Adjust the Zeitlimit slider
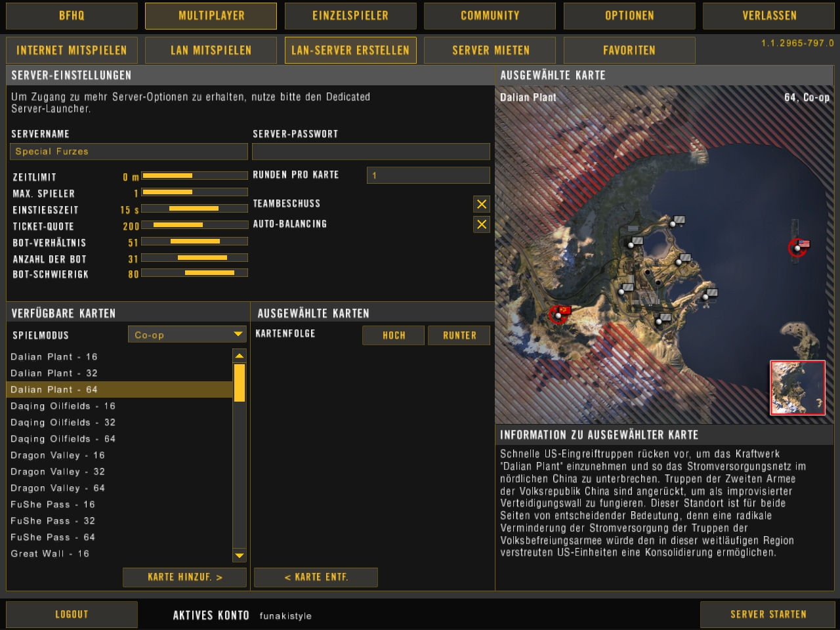Viewport: 840px width, 630px height. click(x=194, y=176)
